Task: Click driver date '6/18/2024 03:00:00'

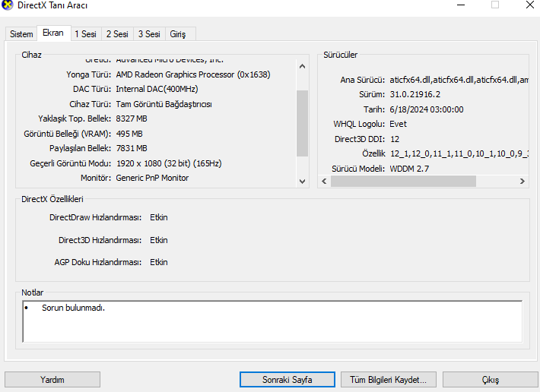Action: (427, 109)
